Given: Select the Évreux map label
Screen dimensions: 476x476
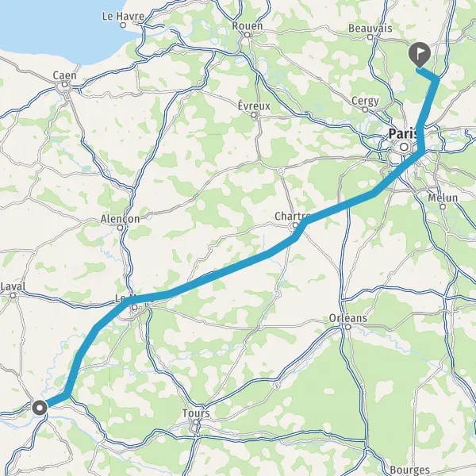Looking at the screenshot, I should tap(254, 106).
